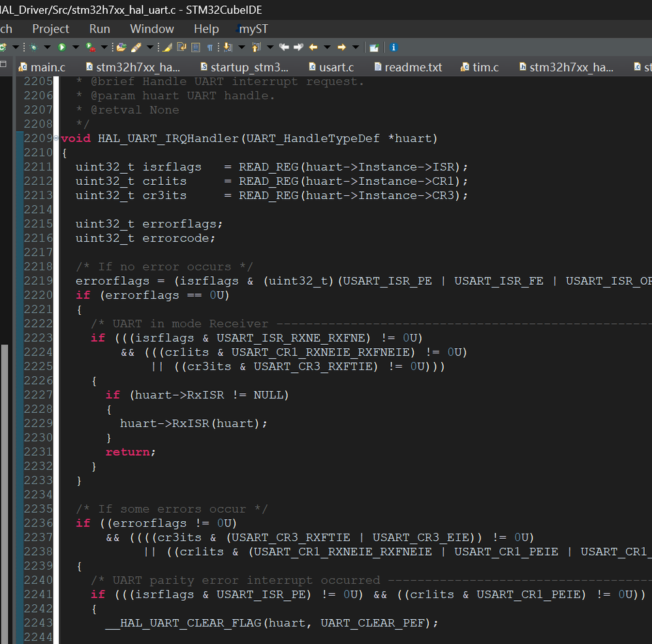Toggle Show Whitespace Characters pilcrow
652x644 pixels.
click(x=210, y=47)
